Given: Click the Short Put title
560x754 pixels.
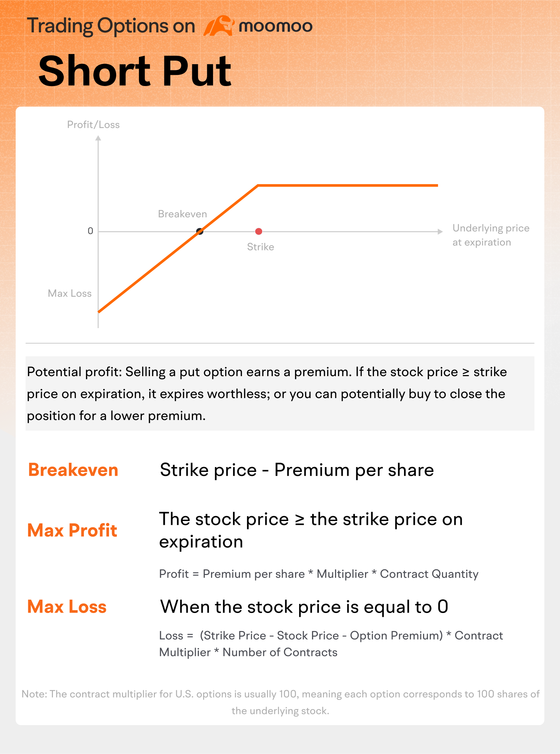Looking at the screenshot, I should pos(135,71).
